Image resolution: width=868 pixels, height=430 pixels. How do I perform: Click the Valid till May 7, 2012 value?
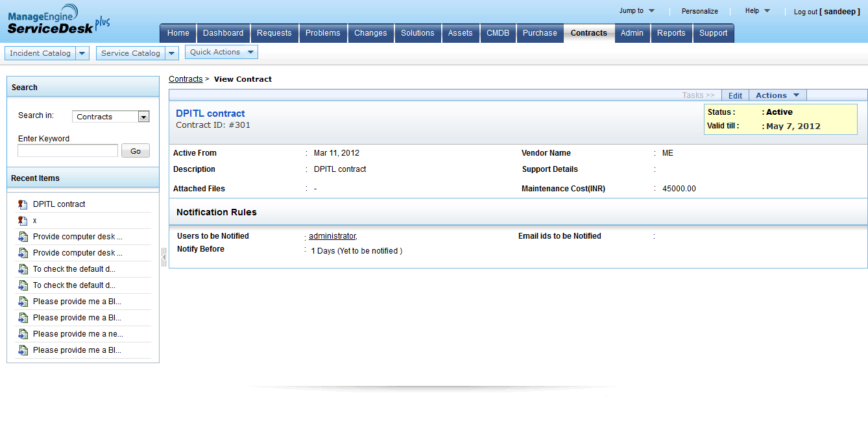793,126
